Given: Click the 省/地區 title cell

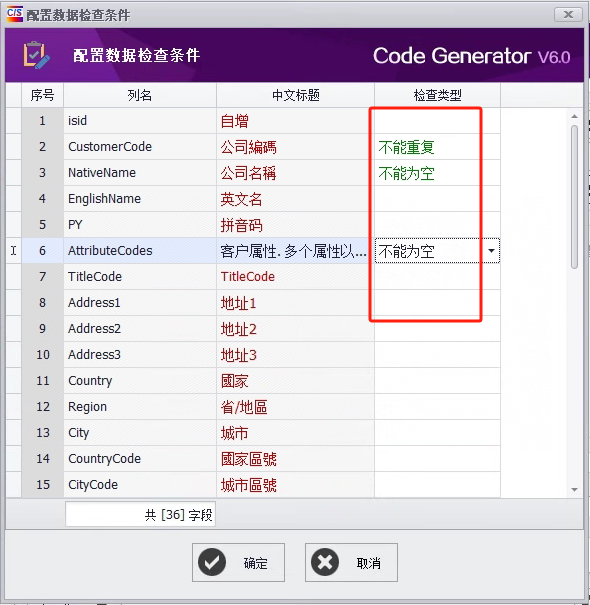Looking at the screenshot, I should point(296,407).
